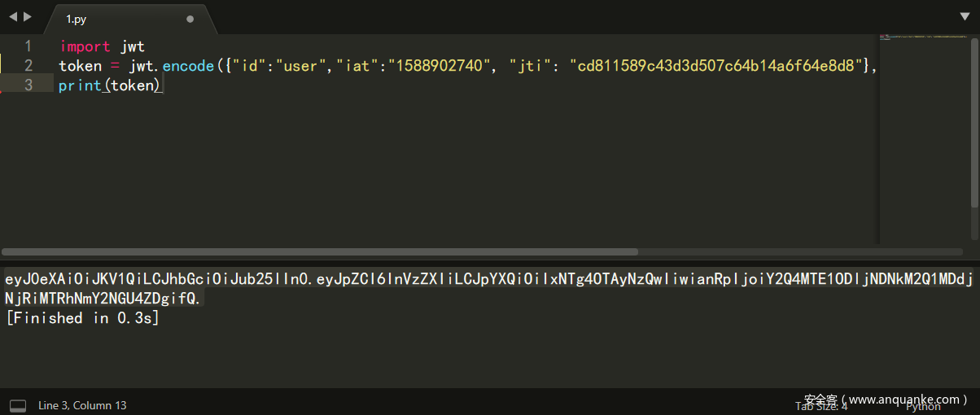Click the Finished in 0.3s output line

tap(82, 318)
